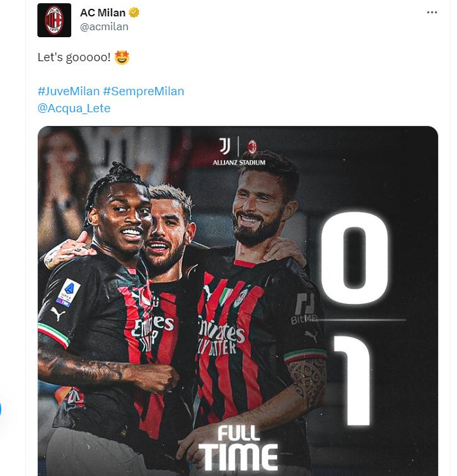This screenshot has height=476, width=457.
Task: Open the @acmilan handle link
Action: 104,26
